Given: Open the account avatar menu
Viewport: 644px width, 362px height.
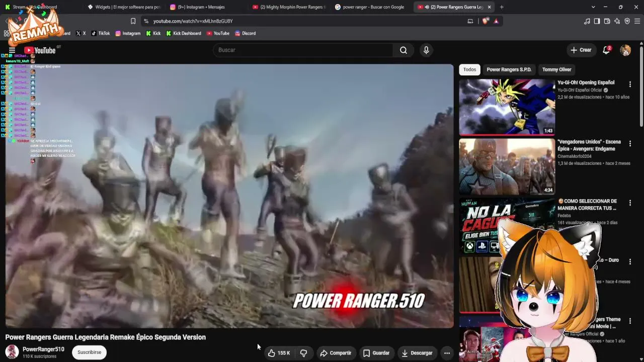Looking at the screenshot, I should point(625,50).
